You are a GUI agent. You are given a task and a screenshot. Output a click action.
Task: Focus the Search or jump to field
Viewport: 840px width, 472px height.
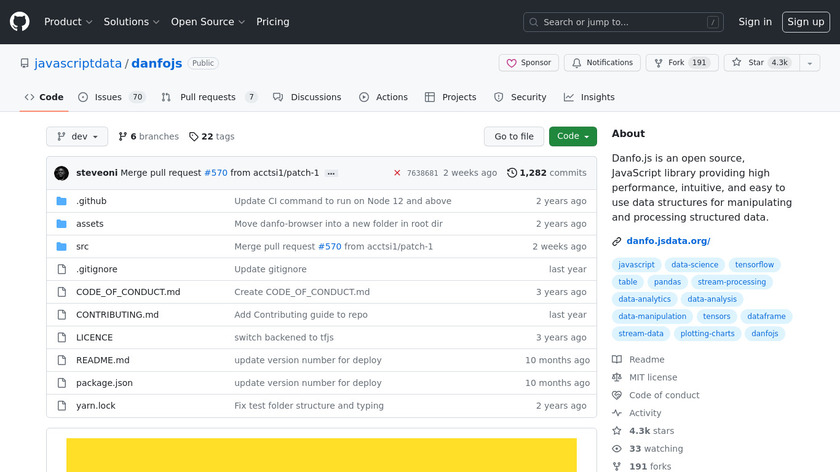(623, 22)
